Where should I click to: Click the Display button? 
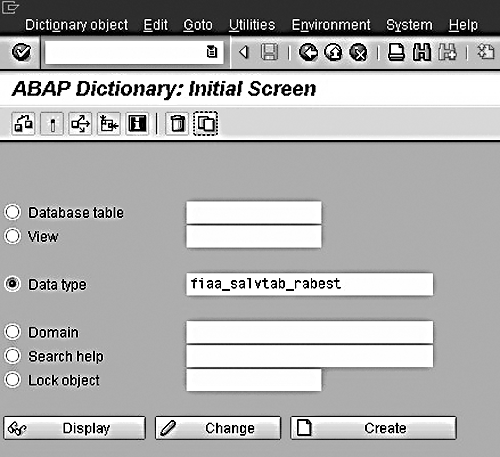(75, 428)
